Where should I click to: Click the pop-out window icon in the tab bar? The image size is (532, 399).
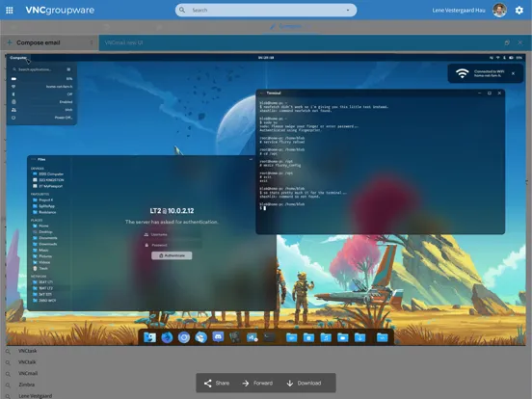[507, 42]
